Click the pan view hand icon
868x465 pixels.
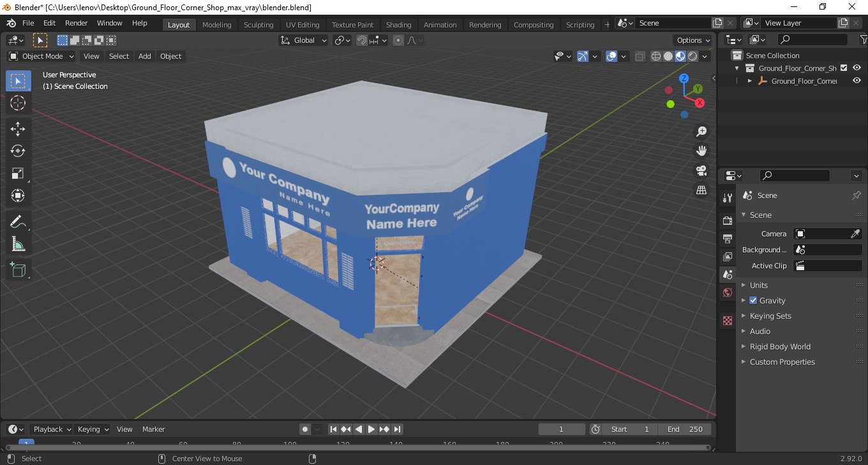click(701, 151)
